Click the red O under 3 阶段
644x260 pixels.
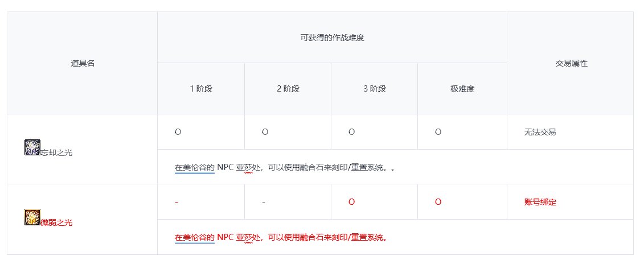pyautogui.click(x=351, y=202)
